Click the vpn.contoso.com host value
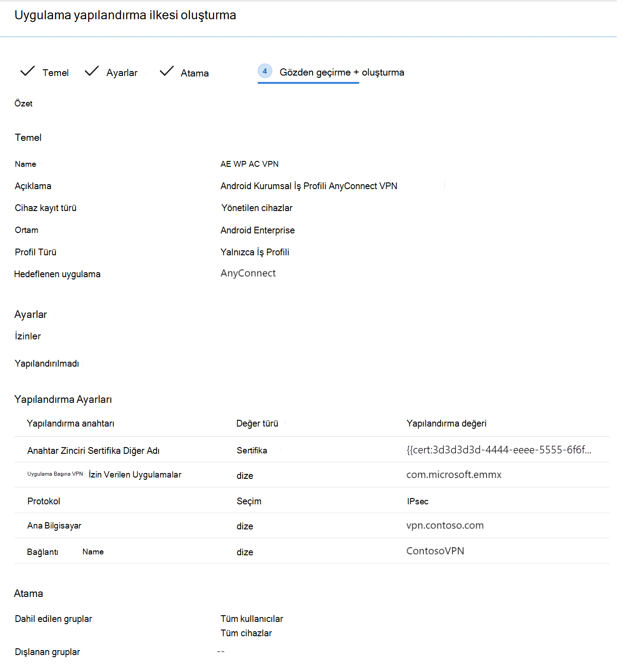The image size is (629, 672). [x=445, y=525]
